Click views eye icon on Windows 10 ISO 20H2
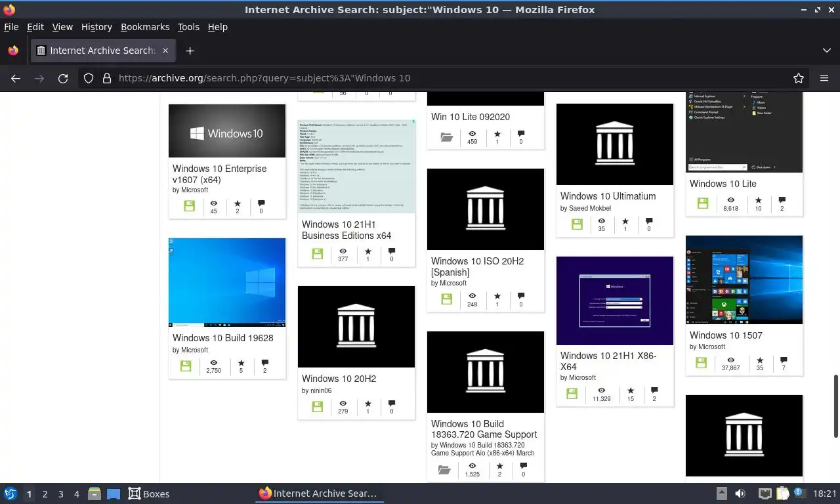 point(472,296)
